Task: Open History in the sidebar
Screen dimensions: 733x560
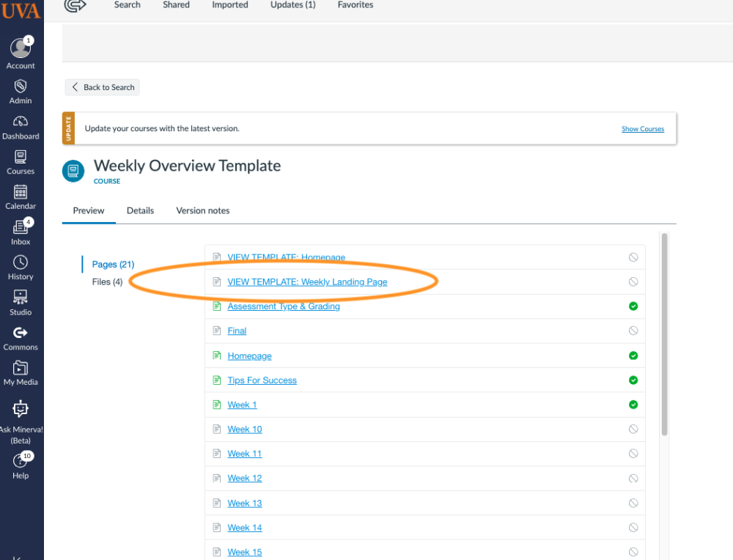Action: coord(21,268)
